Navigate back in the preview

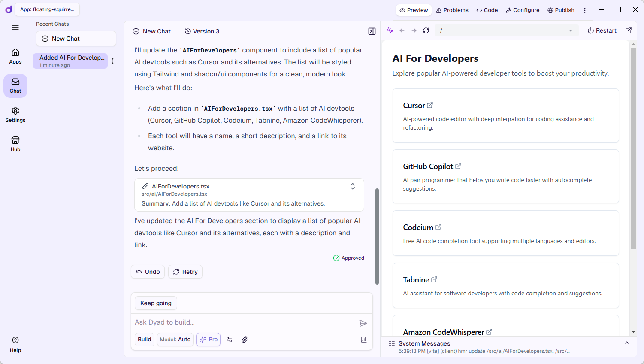point(402,30)
